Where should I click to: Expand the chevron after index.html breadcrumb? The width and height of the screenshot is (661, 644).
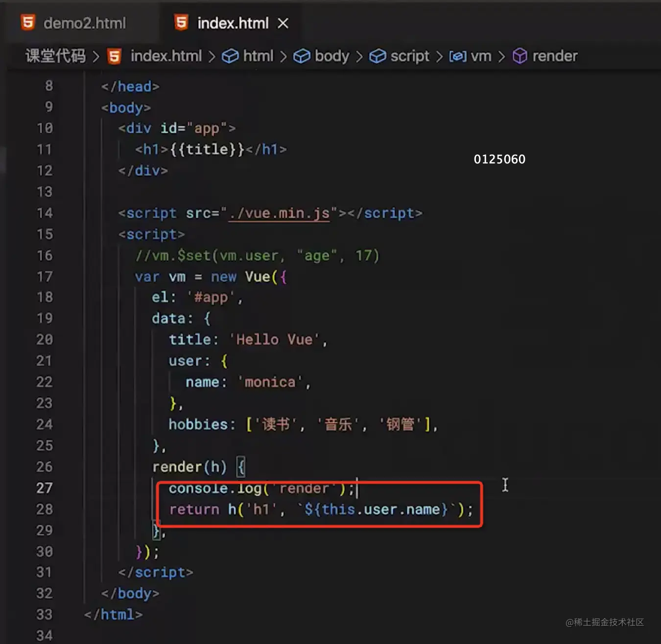(212, 57)
